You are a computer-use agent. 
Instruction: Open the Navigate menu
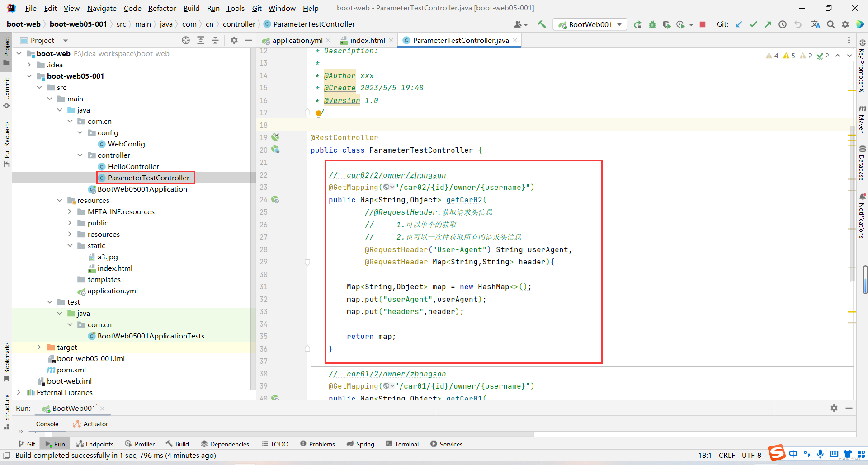pos(102,8)
